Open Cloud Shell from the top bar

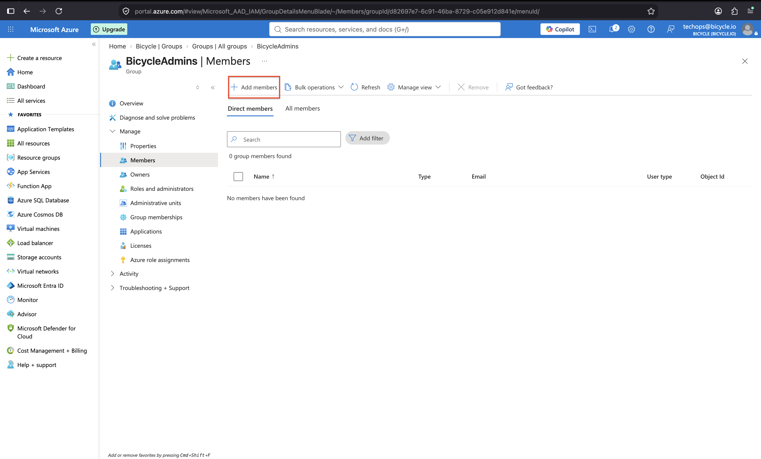pos(592,30)
